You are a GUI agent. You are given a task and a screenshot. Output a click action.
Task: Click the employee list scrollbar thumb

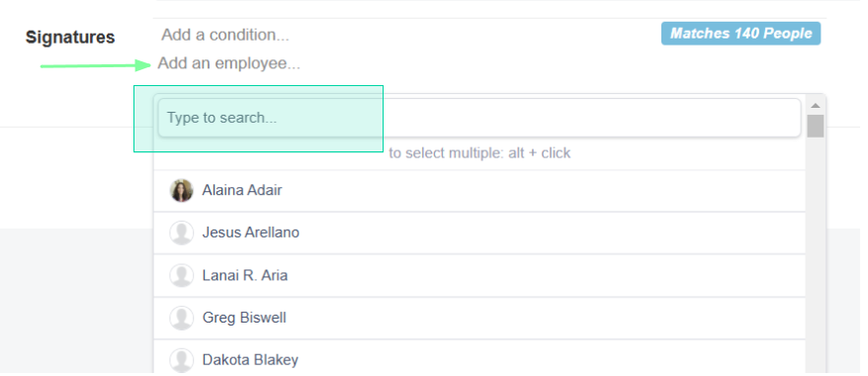point(816,127)
